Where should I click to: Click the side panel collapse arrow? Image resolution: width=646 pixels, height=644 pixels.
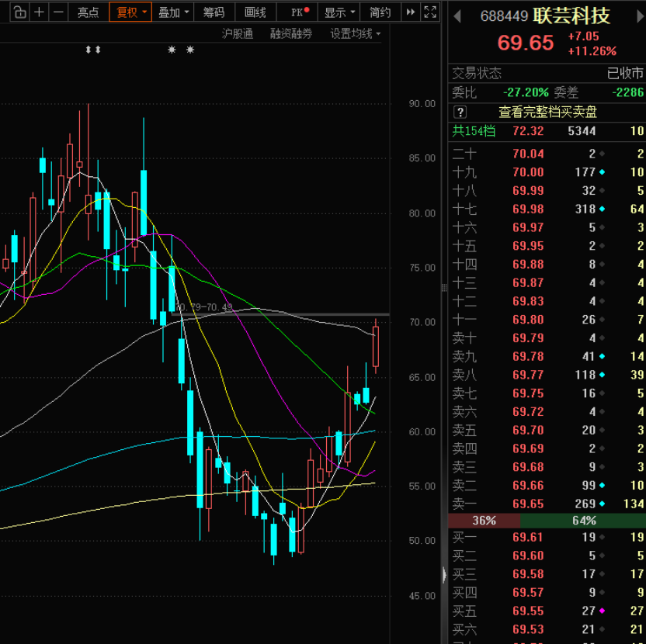click(x=444, y=574)
